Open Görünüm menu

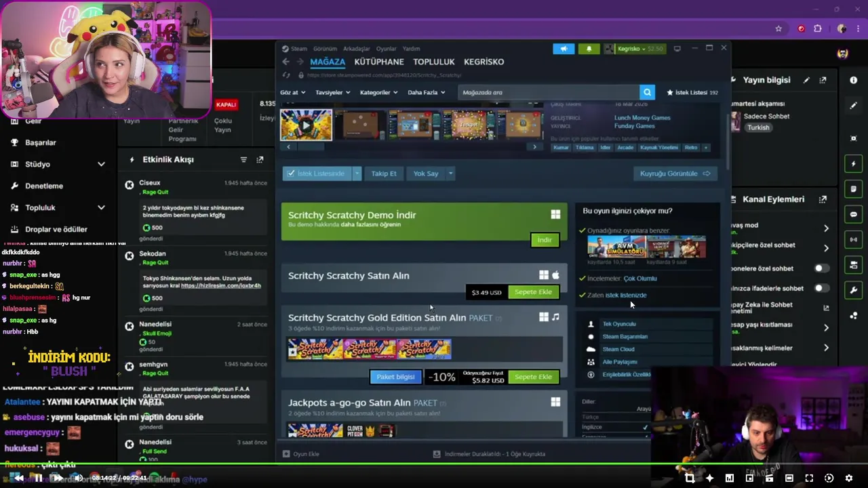[x=325, y=49]
